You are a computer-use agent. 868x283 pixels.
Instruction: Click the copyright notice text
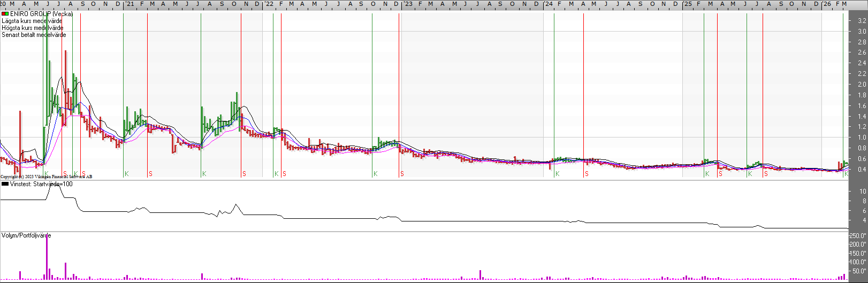(46, 177)
